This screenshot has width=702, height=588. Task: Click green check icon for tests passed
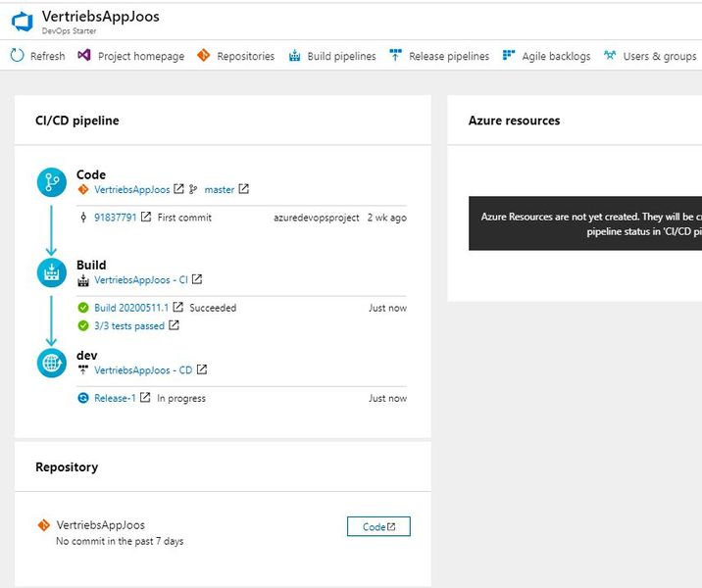pyautogui.click(x=83, y=325)
